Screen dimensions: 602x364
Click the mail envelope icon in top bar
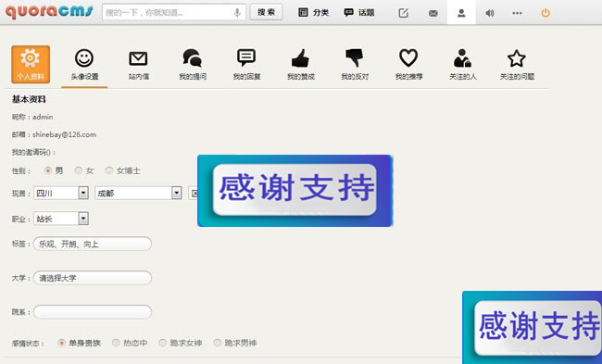coord(433,13)
